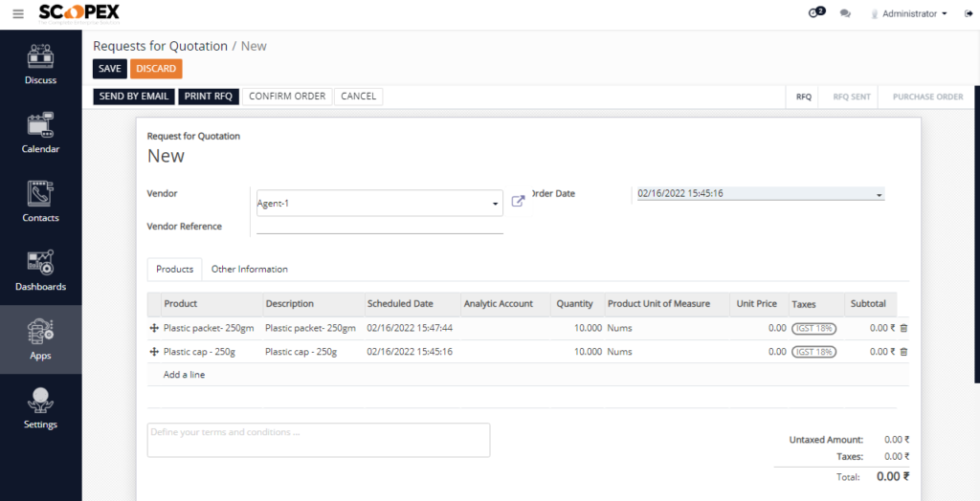
Task: Click the Scheduled Date column header
Action: 412,304
